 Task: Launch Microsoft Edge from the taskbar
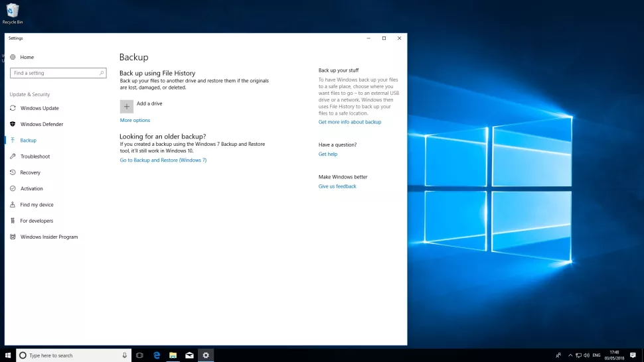(157, 355)
